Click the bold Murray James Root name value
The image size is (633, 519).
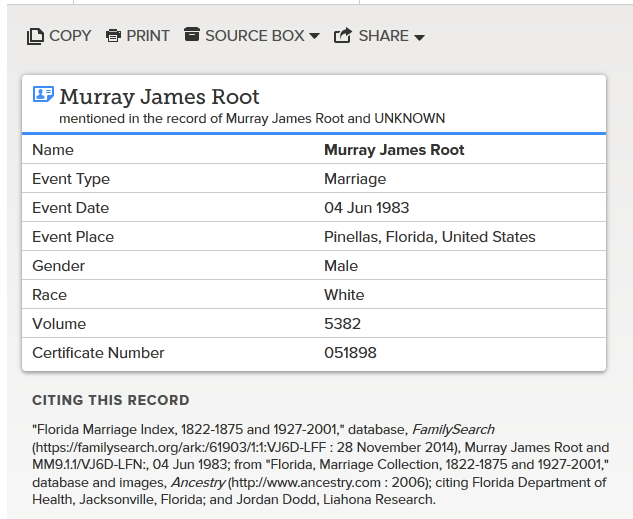point(394,150)
